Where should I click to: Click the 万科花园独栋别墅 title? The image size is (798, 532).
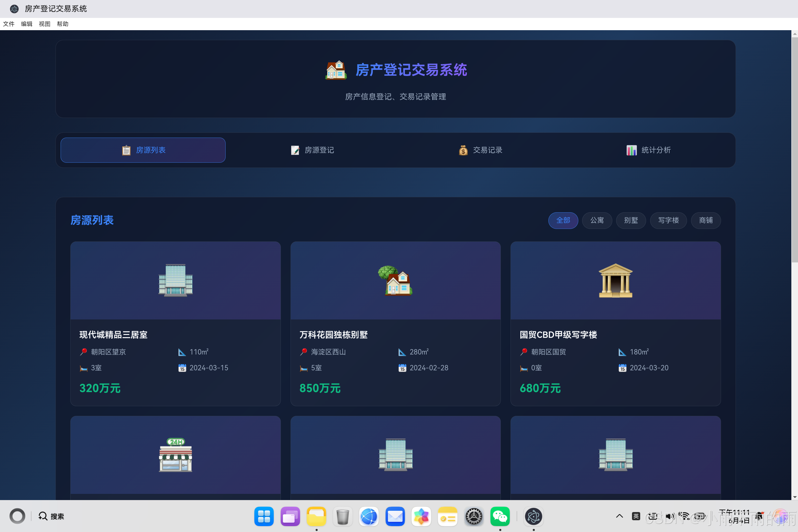334,335
